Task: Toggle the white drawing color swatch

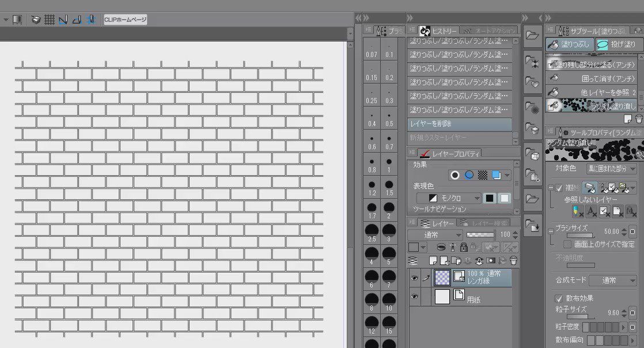Action: (505, 198)
